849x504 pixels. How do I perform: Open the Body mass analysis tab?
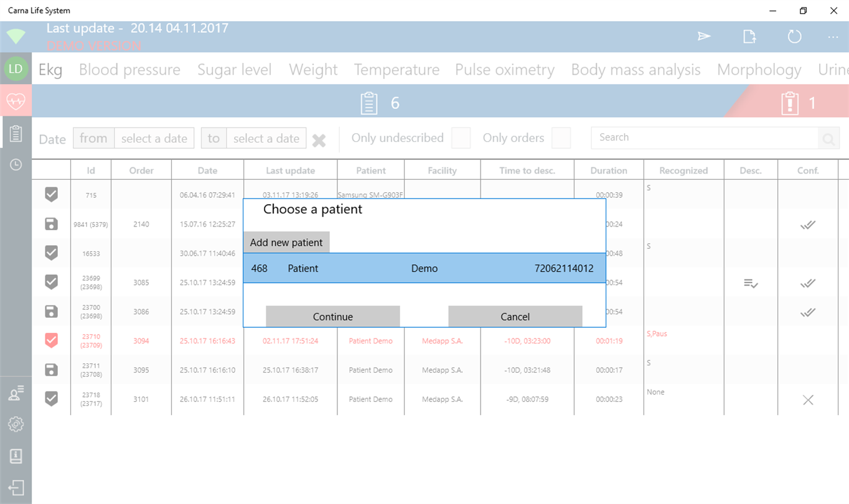tap(636, 70)
